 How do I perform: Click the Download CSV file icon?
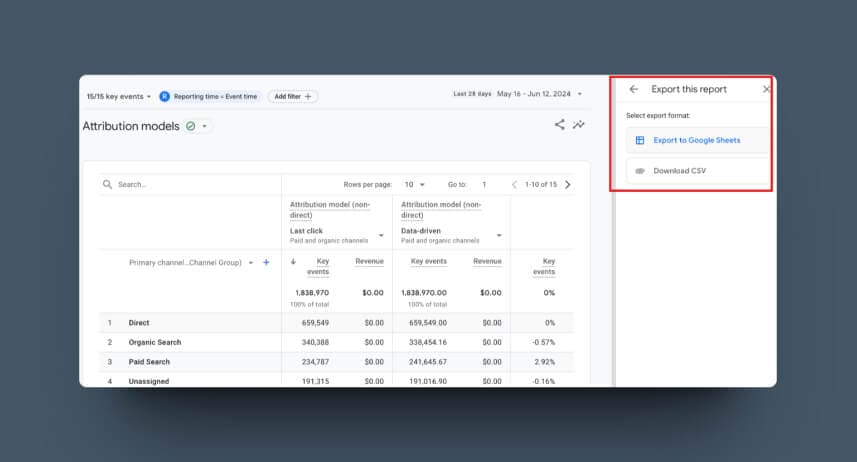click(x=640, y=171)
